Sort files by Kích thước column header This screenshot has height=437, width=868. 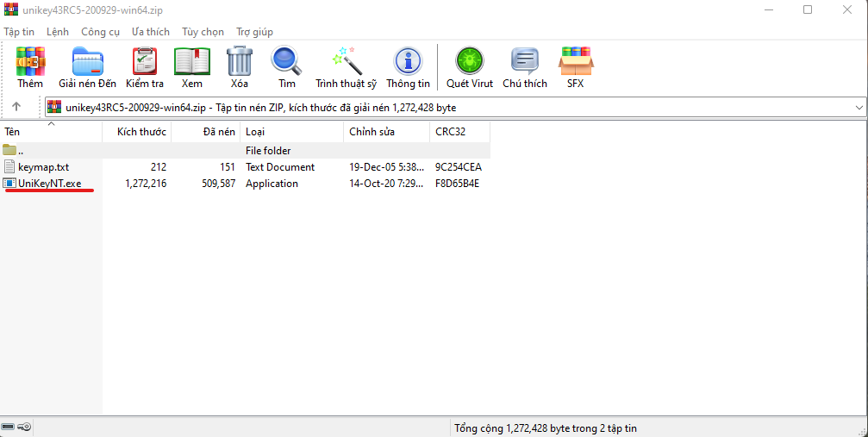(141, 132)
